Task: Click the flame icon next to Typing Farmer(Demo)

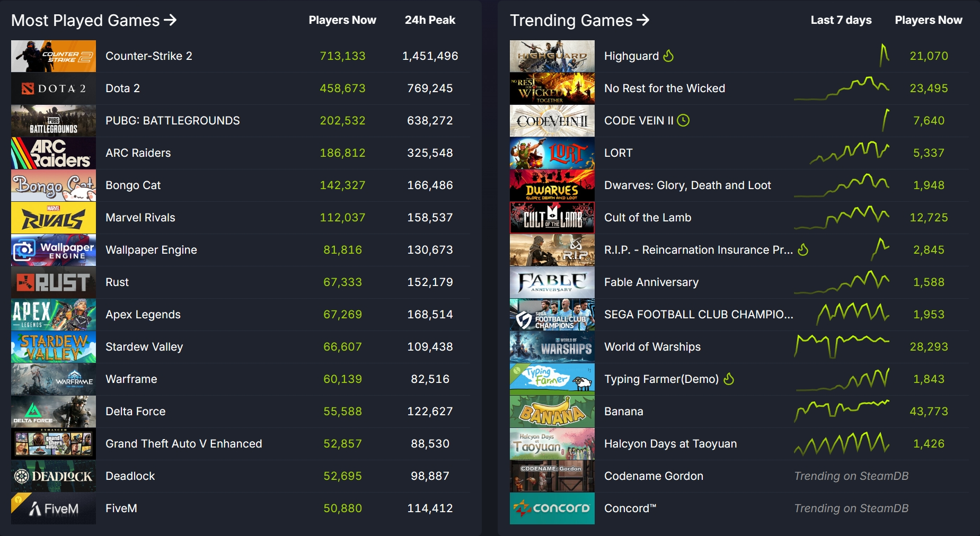Action: (729, 379)
